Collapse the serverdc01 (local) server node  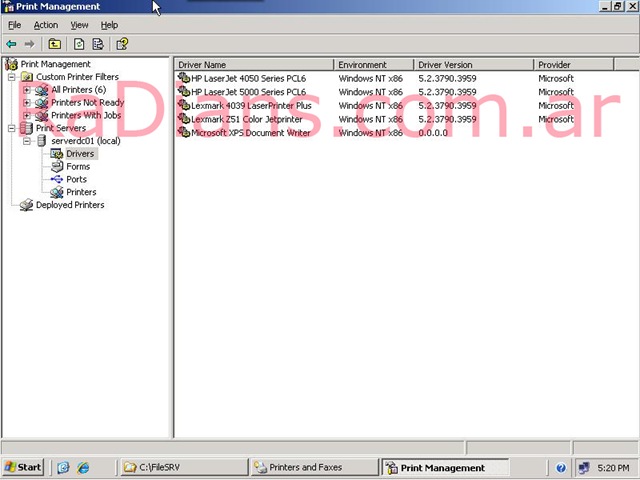coord(27,141)
